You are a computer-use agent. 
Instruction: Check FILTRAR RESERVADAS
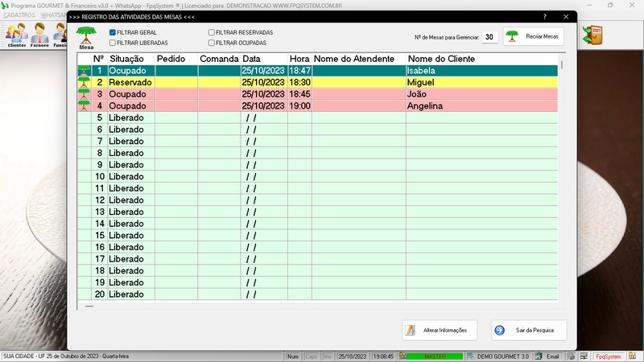pos(211,32)
